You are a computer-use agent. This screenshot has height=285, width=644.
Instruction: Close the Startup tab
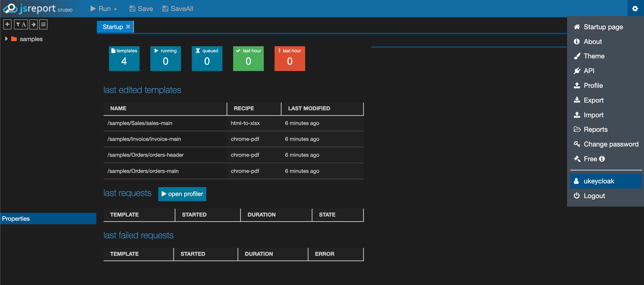(x=128, y=26)
